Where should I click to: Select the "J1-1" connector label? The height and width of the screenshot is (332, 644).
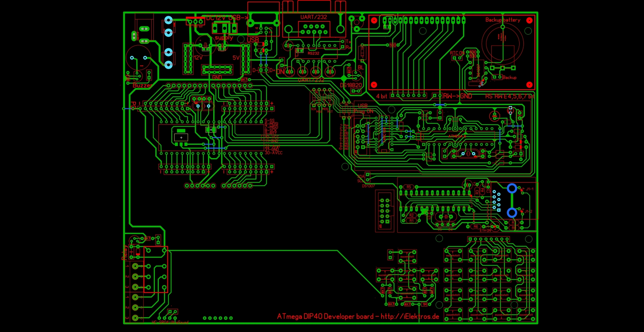[x=530, y=189]
